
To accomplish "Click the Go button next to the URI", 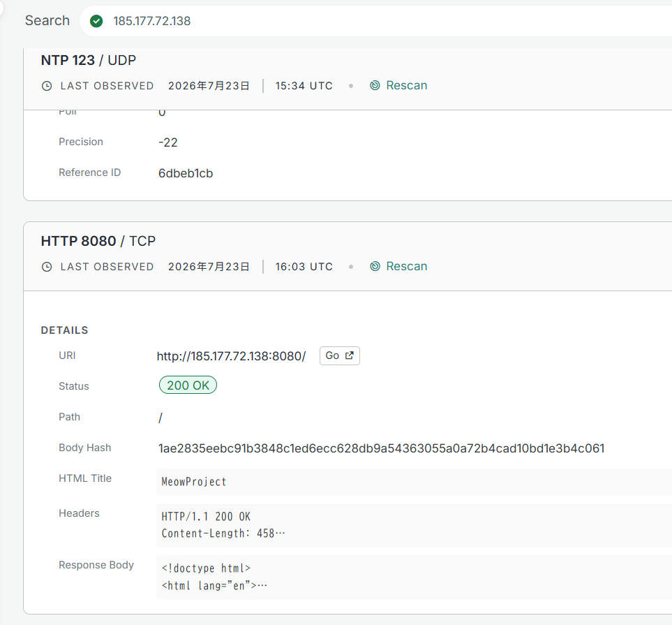I will [x=339, y=355].
